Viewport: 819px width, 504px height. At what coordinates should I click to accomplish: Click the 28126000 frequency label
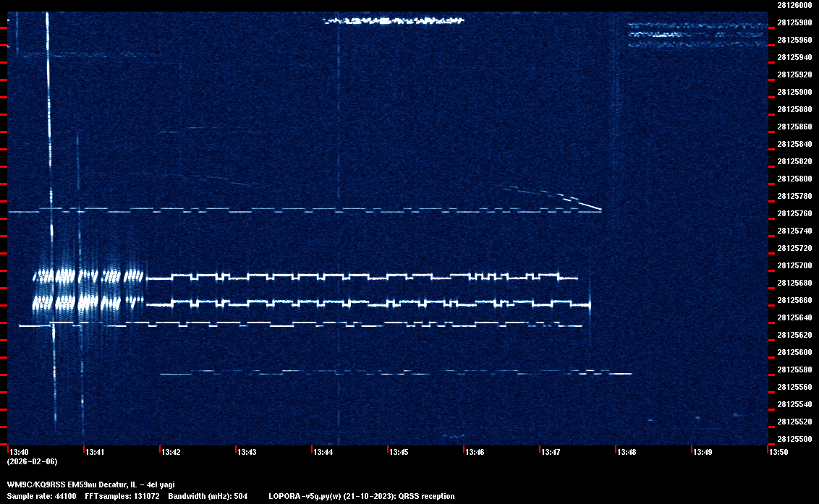coord(794,5)
